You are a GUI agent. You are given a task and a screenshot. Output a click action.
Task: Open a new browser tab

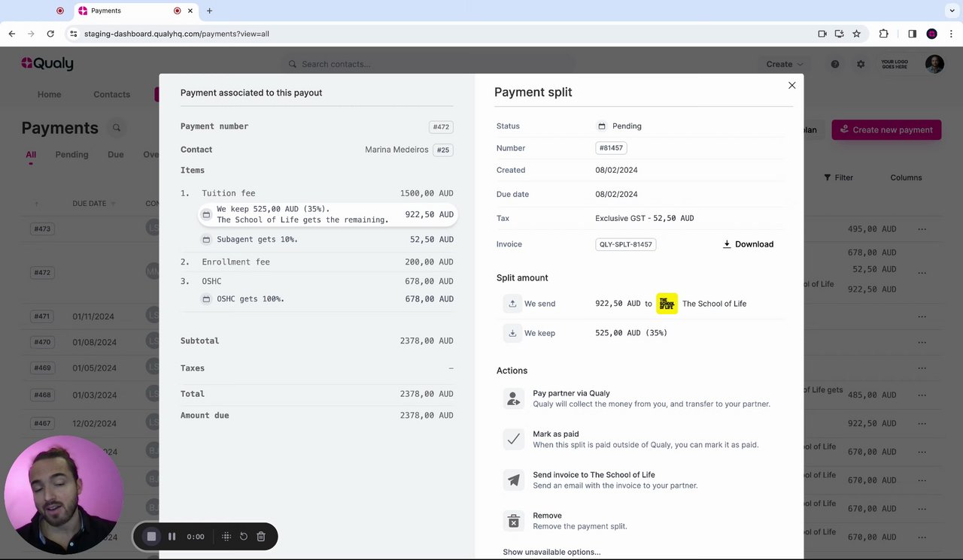(209, 11)
